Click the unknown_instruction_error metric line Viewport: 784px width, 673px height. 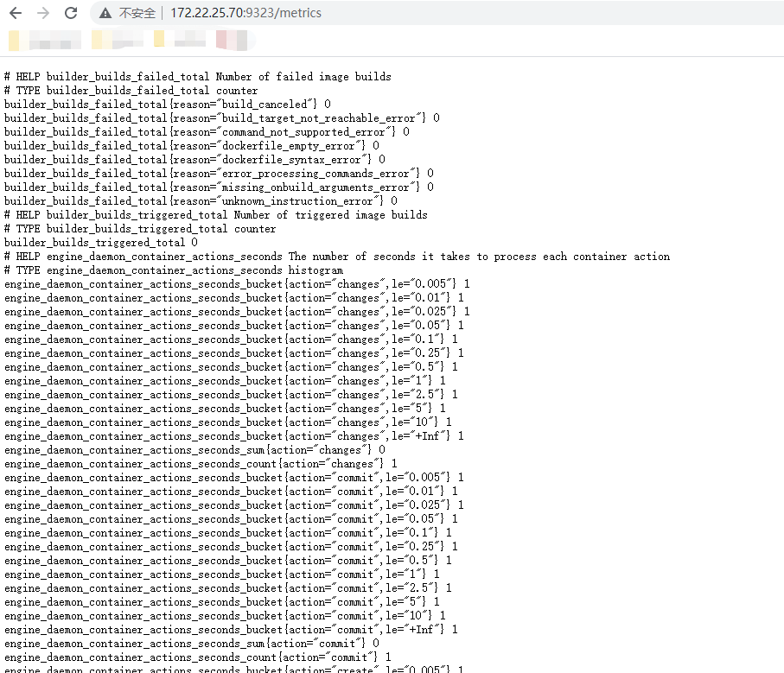(x=201, y=200)
